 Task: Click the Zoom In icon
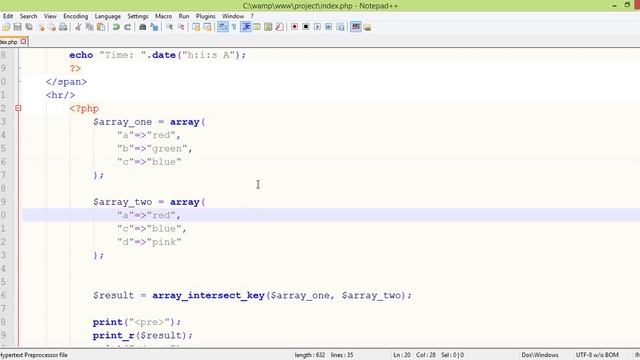click(x=169, y=27)
